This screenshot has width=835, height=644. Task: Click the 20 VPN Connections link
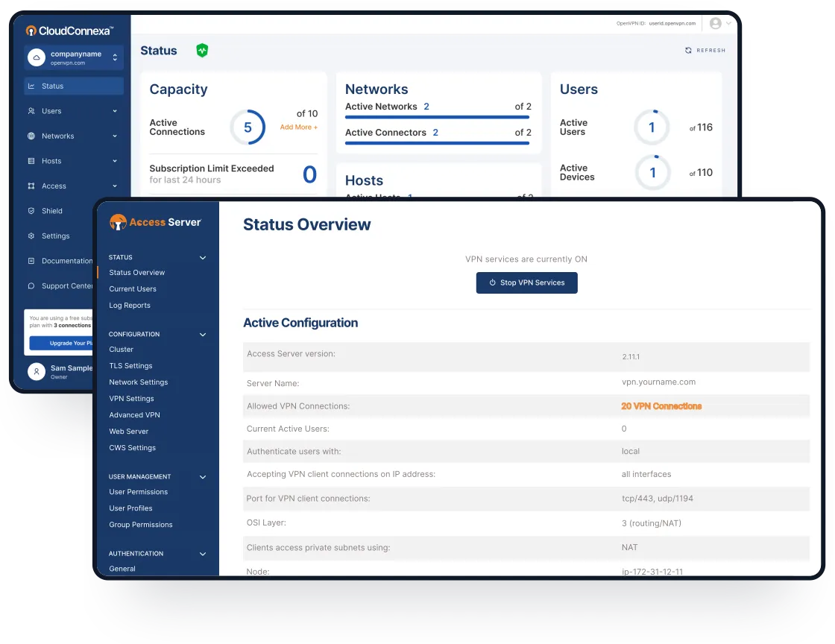[x=661, y=406]
